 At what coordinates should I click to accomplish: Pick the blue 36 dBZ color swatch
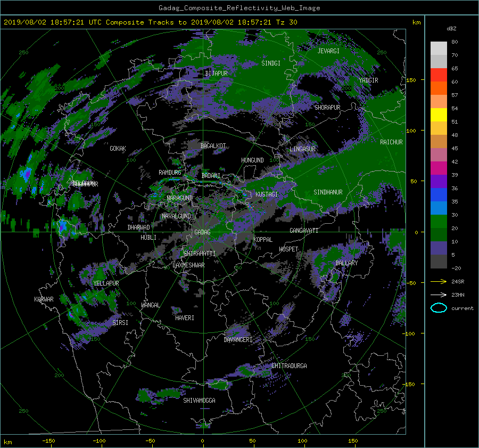pyautogui.click(x=439, y=194)
